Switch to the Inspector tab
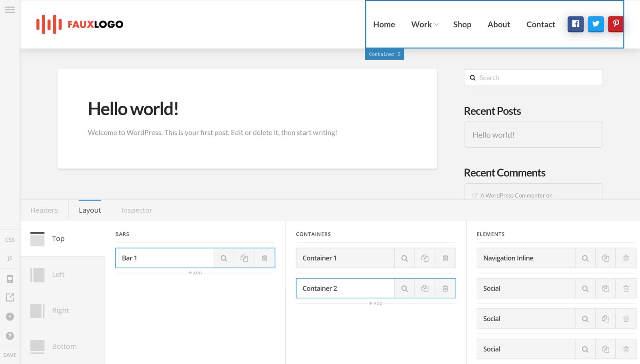The image size is (640, 364). pyautogui.click(x=136, y=210)
